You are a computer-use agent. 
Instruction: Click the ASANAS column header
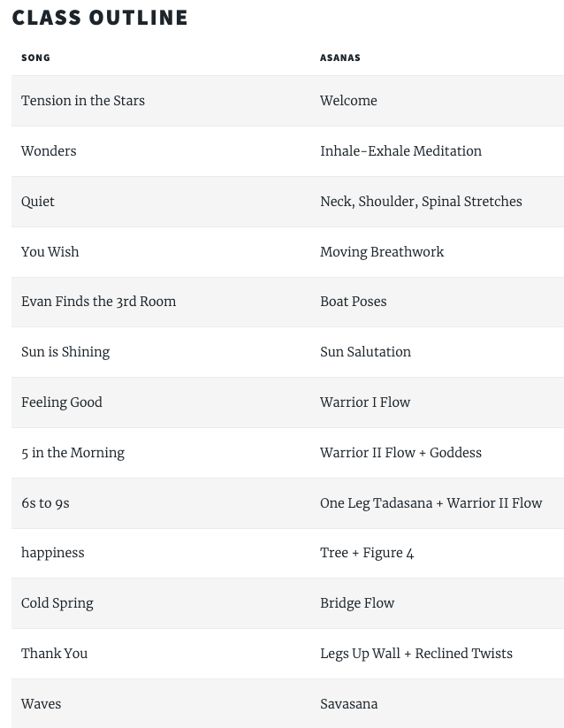(340, 57)
